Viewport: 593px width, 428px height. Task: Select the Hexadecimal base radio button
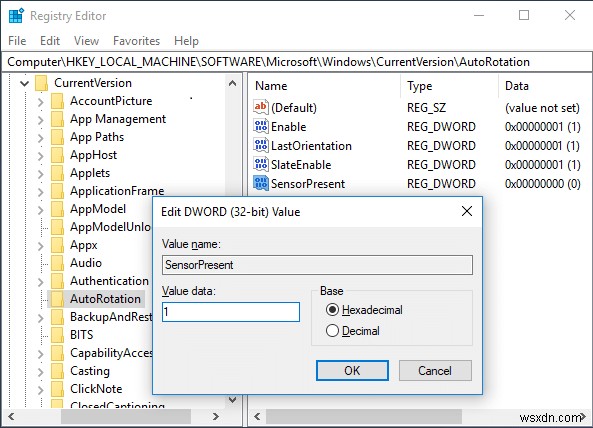click(332, 310)
